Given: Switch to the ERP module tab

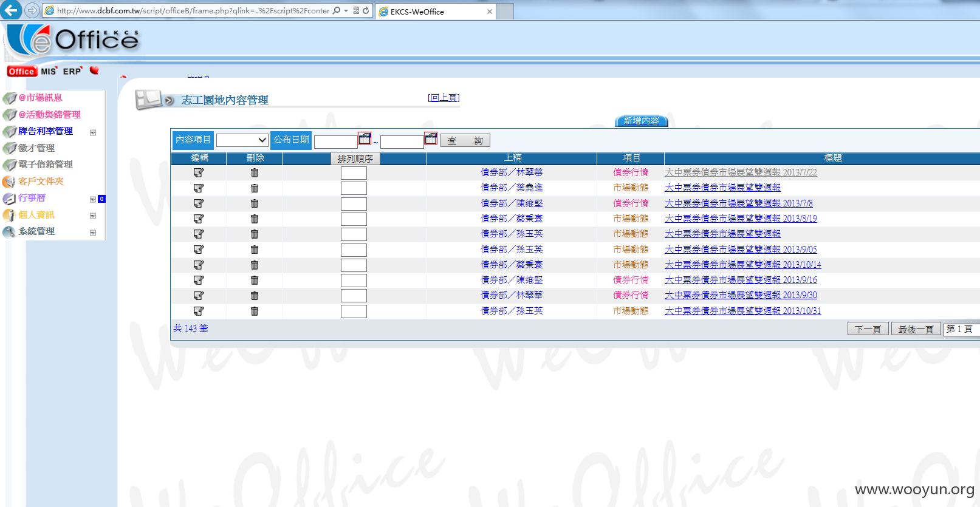Looking at the screenshot, I should click(72, 72).
